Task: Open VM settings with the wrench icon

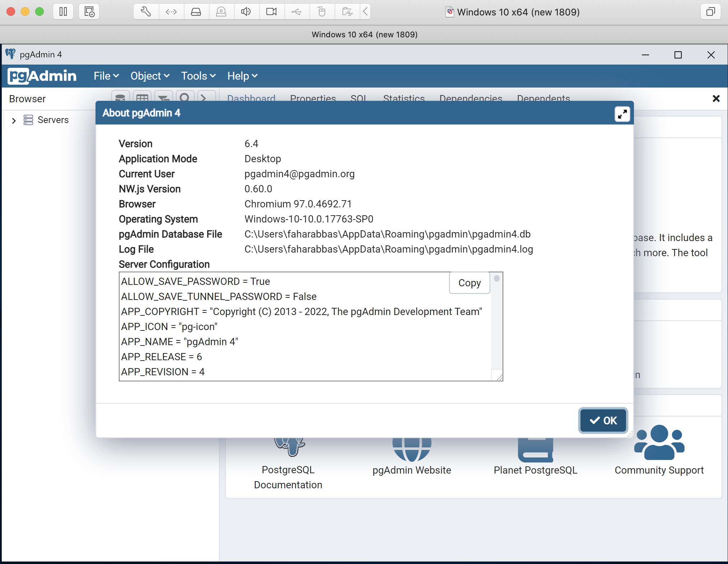Action: point(146,11)
